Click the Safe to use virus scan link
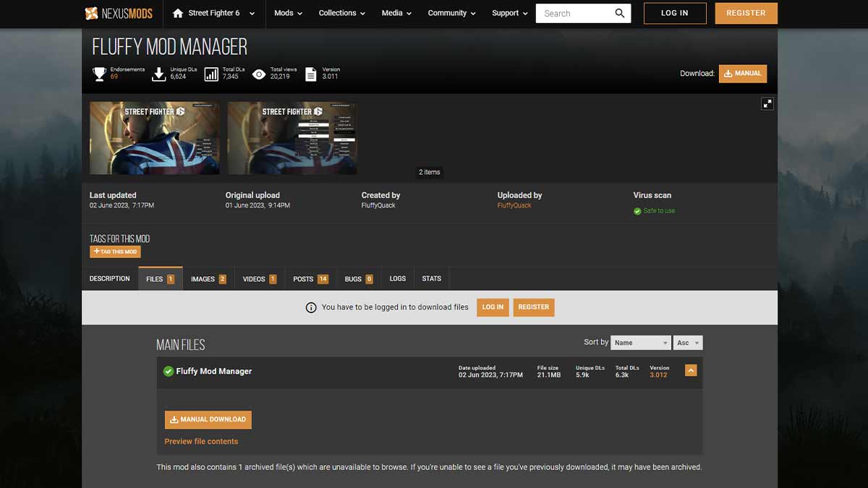This screenshot has width=868, height=488. [659, 211]
